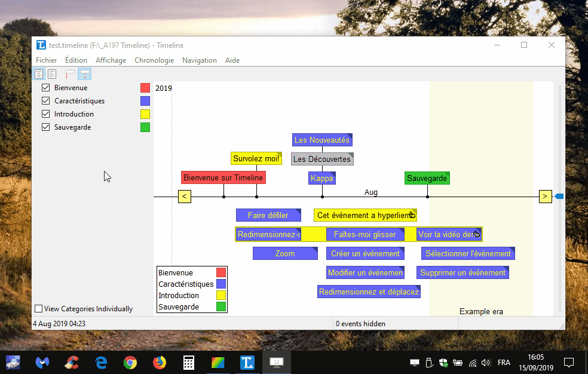Click the tray monitor display icon
This screenshot has height=374, width=588.
[x=414, y=363]
